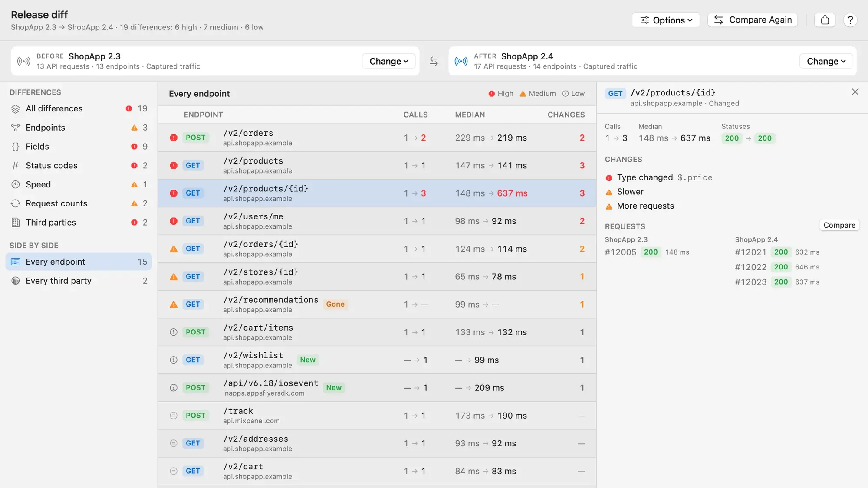Click the building icon beside Third parties
Viewport: 868px width, 488px height.
(16, 223)
